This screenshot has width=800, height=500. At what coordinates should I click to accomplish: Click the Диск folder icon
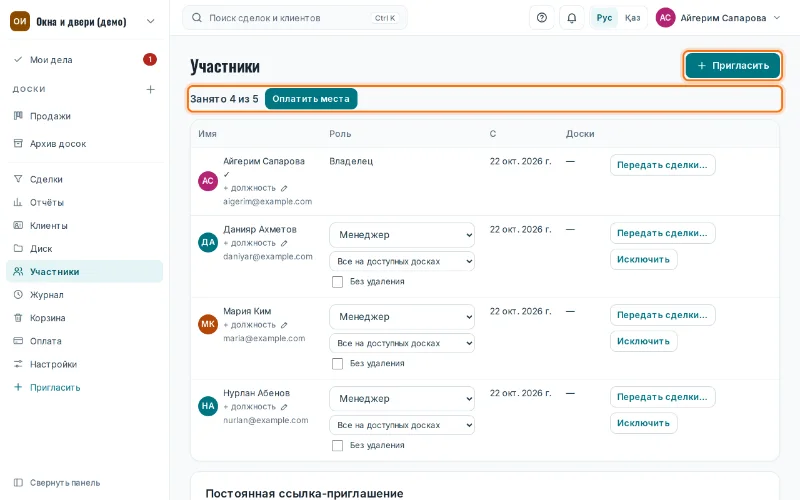click(18, 248)
